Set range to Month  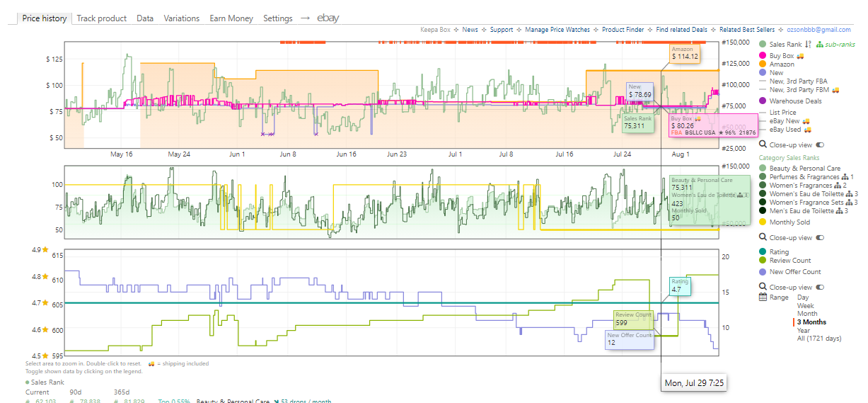807,314
